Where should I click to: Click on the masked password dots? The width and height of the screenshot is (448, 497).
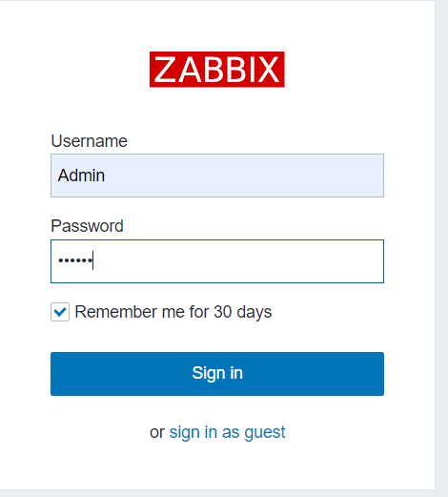pos(75,260)
